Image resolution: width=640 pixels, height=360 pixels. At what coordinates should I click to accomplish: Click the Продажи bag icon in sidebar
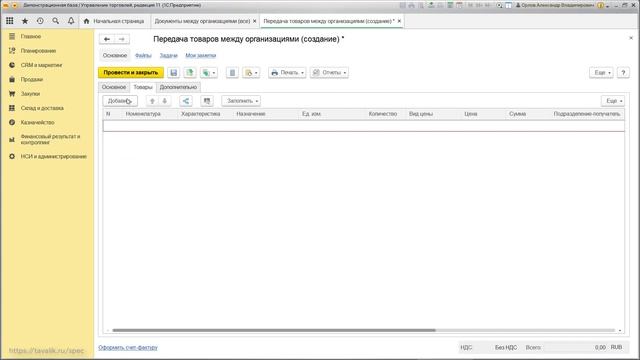coord(12,80)
